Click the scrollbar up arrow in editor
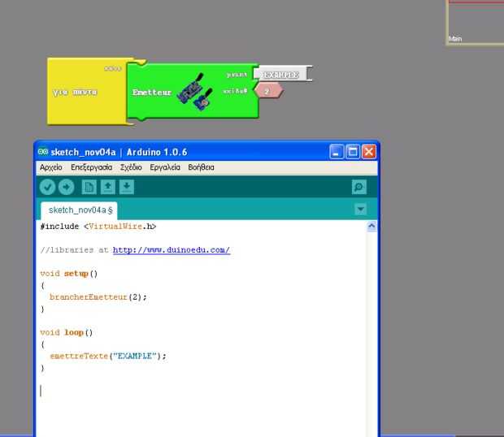 (371, 227)
